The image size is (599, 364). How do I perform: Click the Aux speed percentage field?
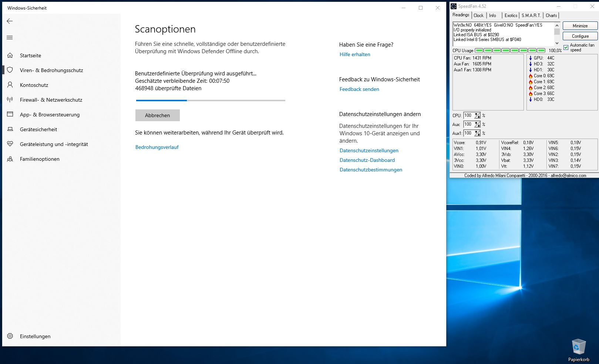[x=469, y=124]
